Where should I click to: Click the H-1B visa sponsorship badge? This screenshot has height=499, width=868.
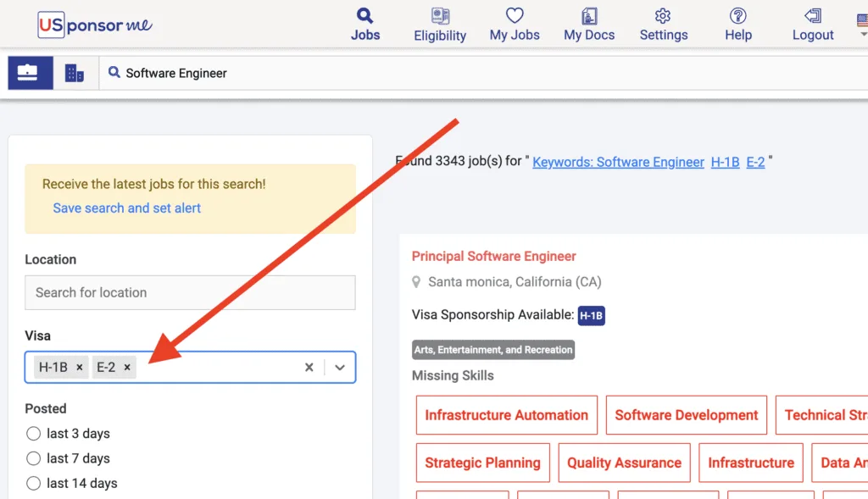(591, 315)
